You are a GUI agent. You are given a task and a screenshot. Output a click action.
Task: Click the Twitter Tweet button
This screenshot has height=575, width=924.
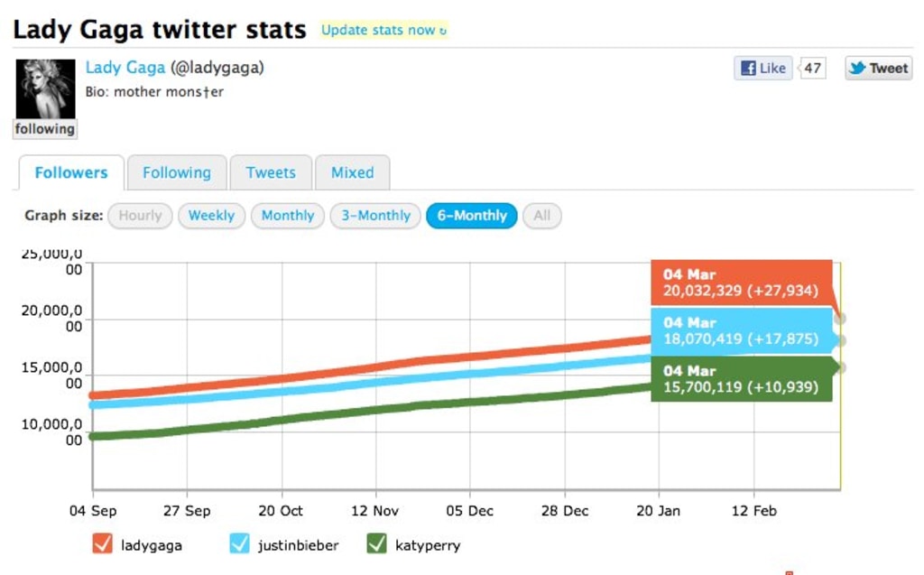pos(878,69)
